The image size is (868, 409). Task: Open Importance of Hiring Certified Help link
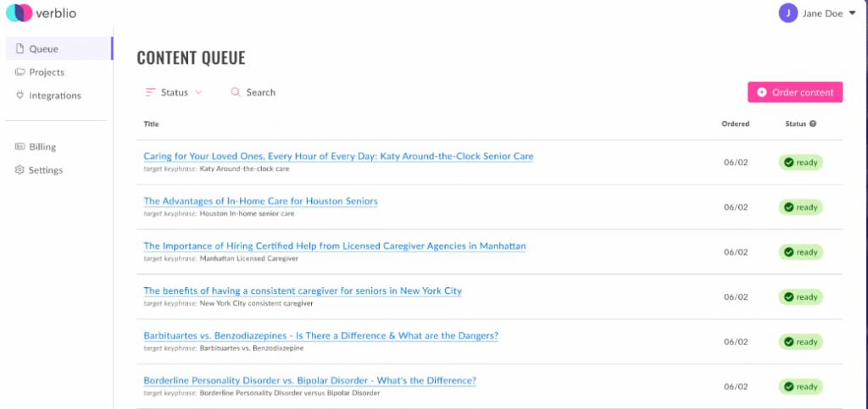[334, 246]
